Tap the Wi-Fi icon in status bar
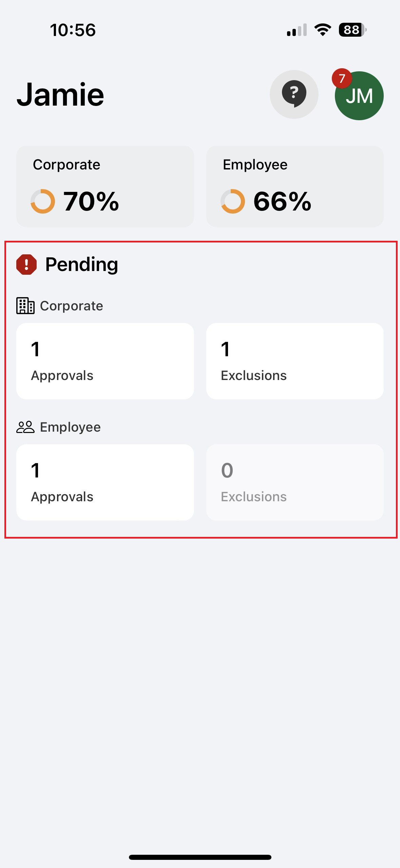The width and height of the screenshot is (400, 868). click(x=323, y=30)
